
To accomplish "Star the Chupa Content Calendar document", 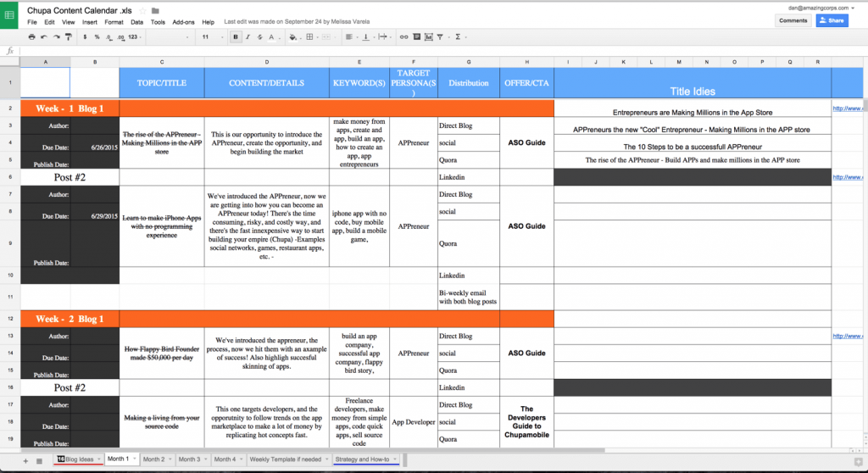I will click(142, 10).
